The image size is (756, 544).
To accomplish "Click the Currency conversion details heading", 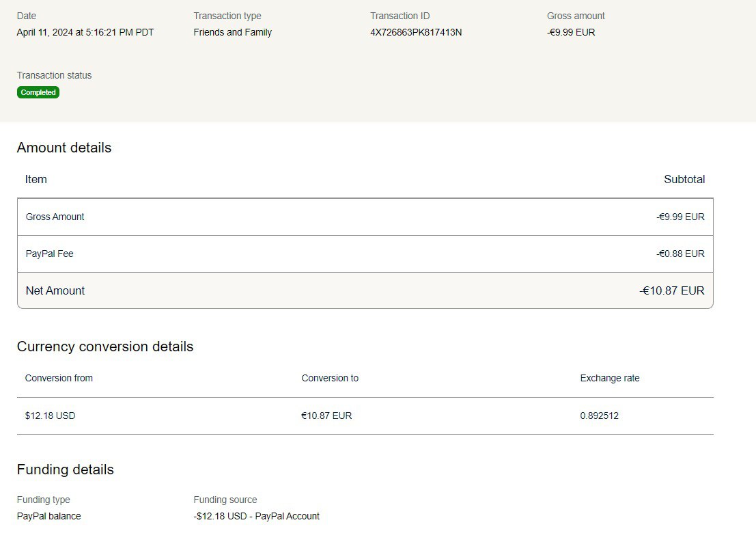I will (x=105, y=346).
